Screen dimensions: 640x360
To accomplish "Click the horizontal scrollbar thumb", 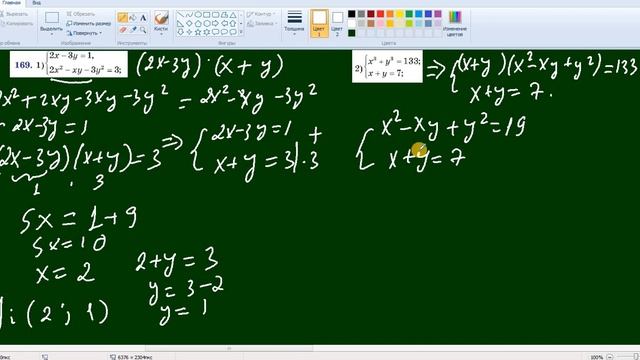I will 229,349.
